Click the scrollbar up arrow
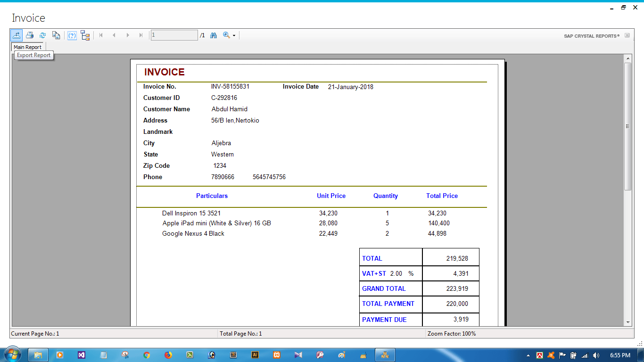Screen dimensions: 644x362 point(627,58)
